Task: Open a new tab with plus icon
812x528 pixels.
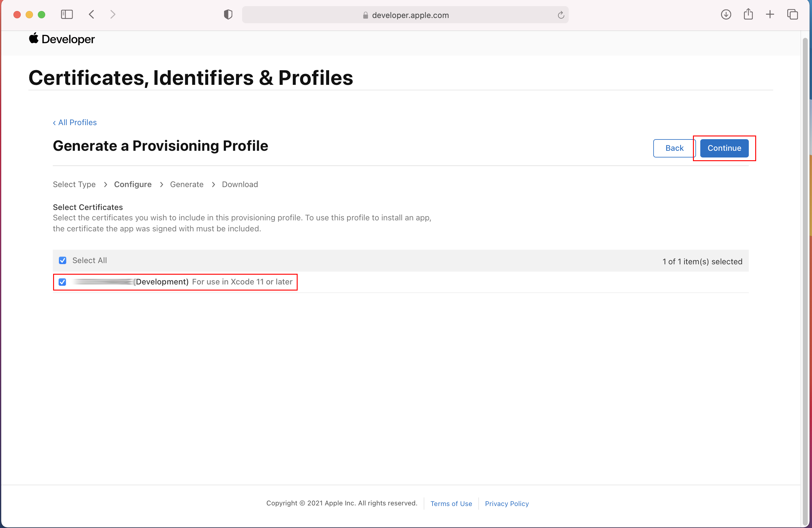Action: [770, 14]
